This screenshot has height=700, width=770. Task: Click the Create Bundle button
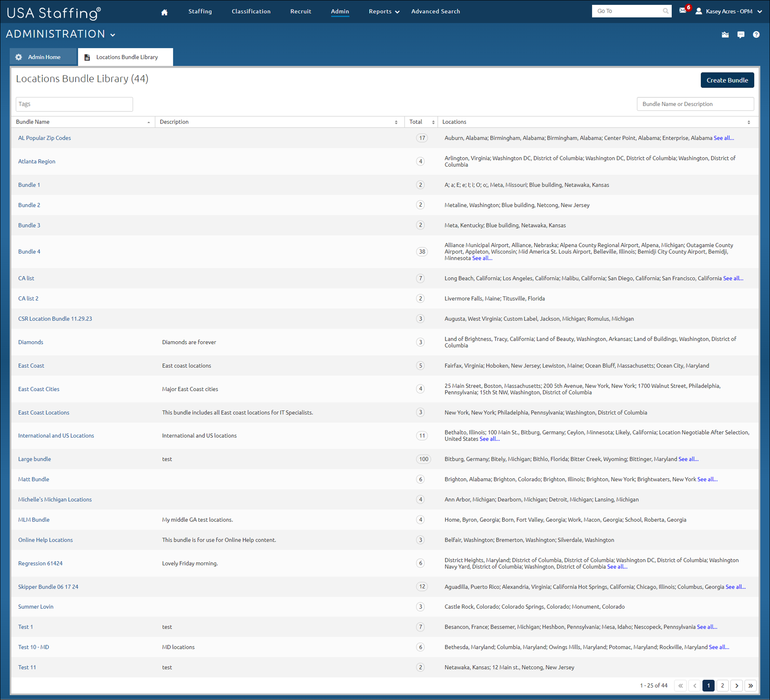[727, 80]
